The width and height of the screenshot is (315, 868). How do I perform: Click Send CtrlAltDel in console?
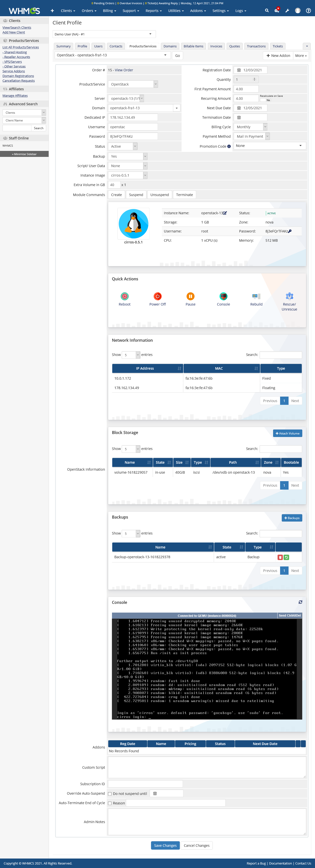(289, 616)
